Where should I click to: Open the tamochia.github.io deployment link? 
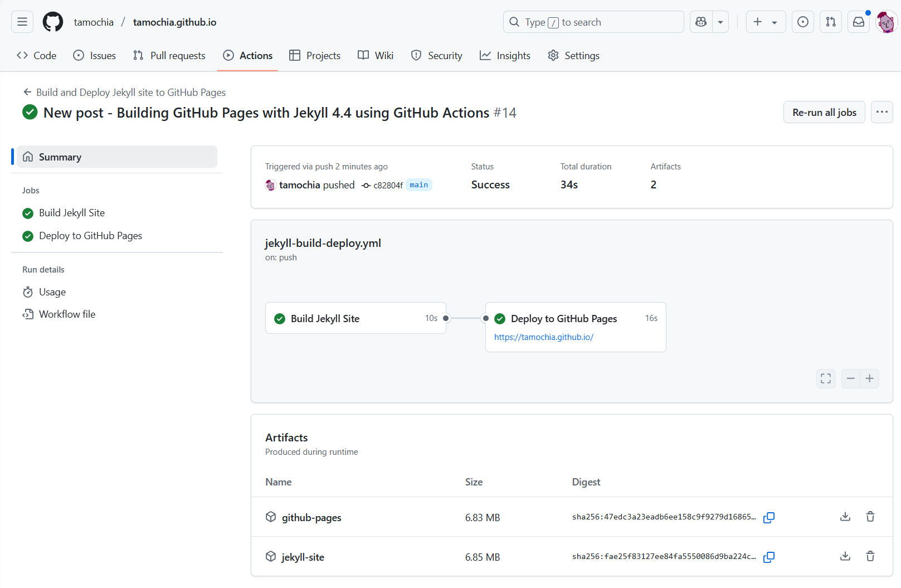[544, 337]
